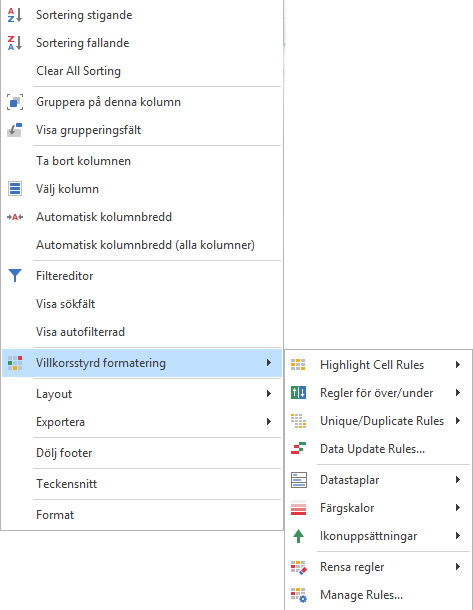Expand the Rensa regler submenu arrow

[458, 567]
